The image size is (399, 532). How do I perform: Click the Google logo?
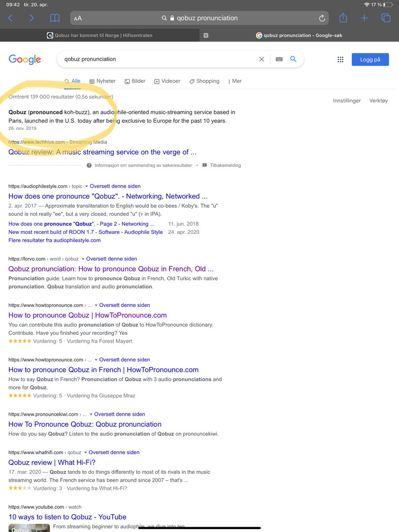pos(25,60)
